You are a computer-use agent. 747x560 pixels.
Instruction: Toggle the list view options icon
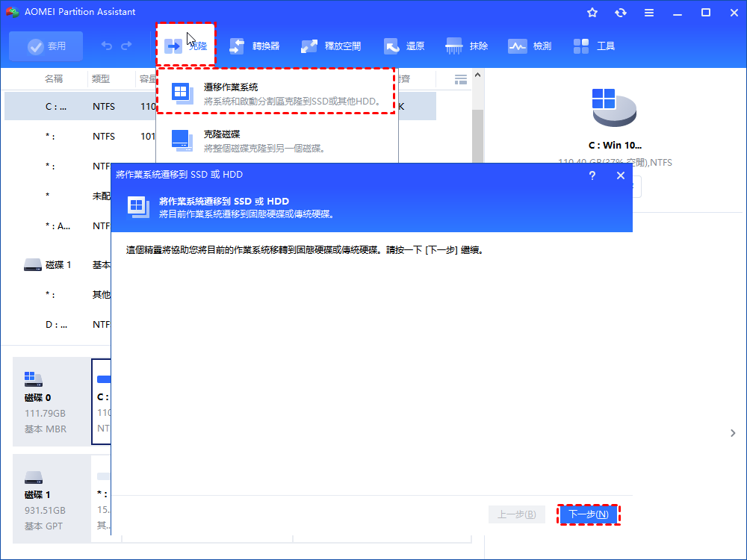461,80
